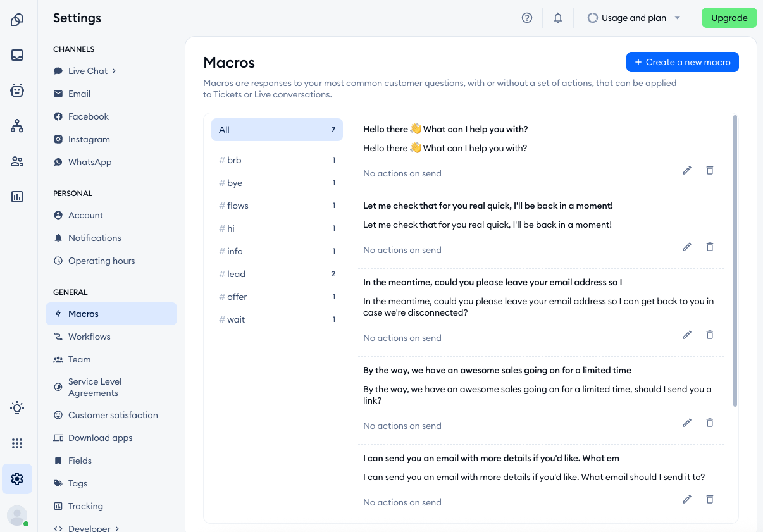Click the lightbulb icon in left rail

(x=17, y=408)
